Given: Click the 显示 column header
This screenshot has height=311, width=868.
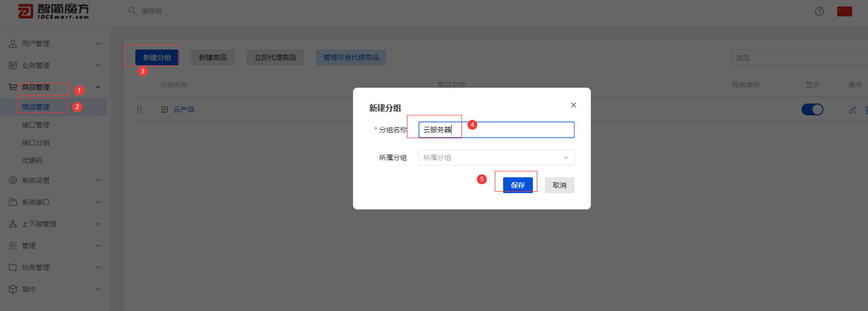Looking at the screenshot, I should tap(812, 85).
